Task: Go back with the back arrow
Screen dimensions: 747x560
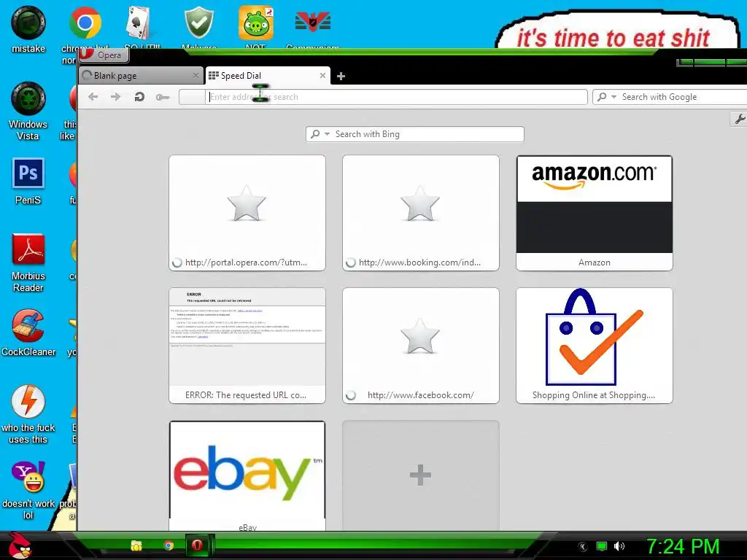Action: (x=93, y=97)
